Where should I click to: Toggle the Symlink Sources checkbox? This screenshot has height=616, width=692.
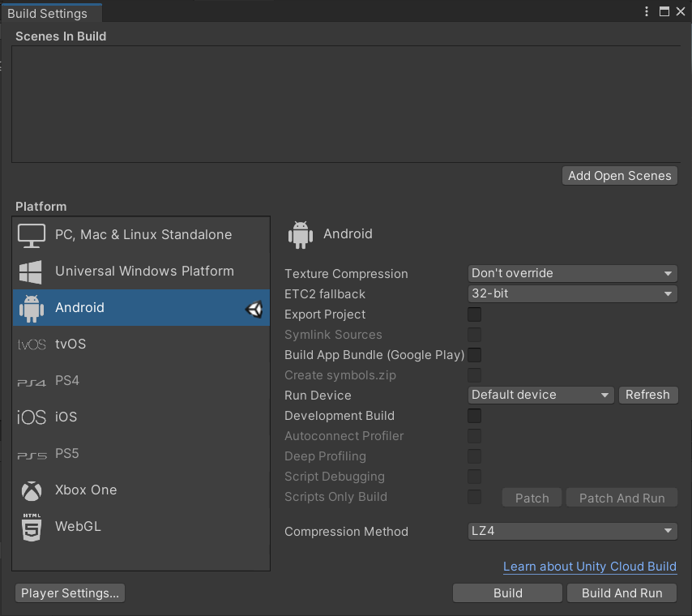(474, 335)
